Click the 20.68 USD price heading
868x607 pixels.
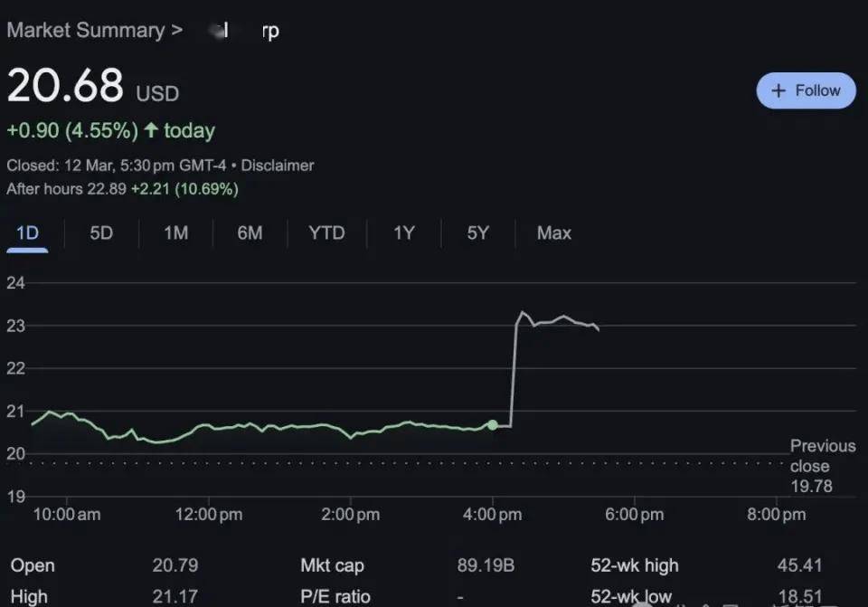click(65, 87)
